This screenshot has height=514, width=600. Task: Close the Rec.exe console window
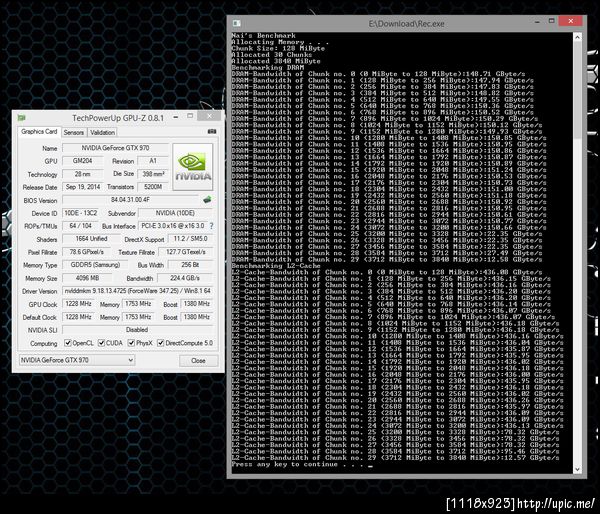click(571, 21)
